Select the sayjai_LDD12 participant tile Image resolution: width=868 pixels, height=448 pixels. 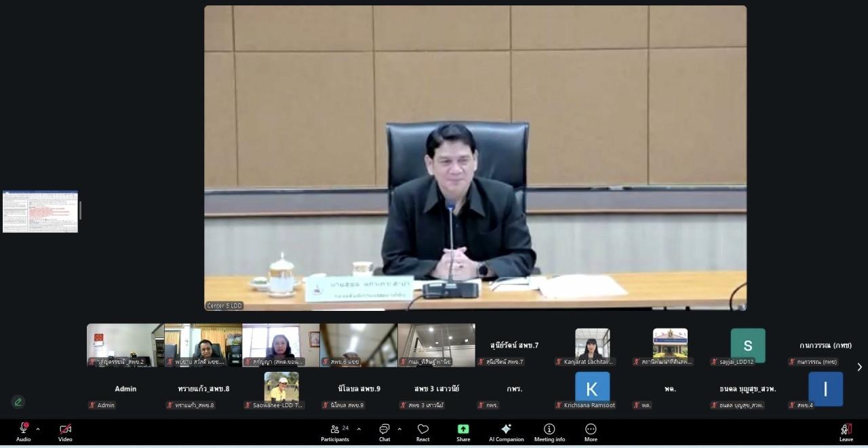click(x=747, y=346)
